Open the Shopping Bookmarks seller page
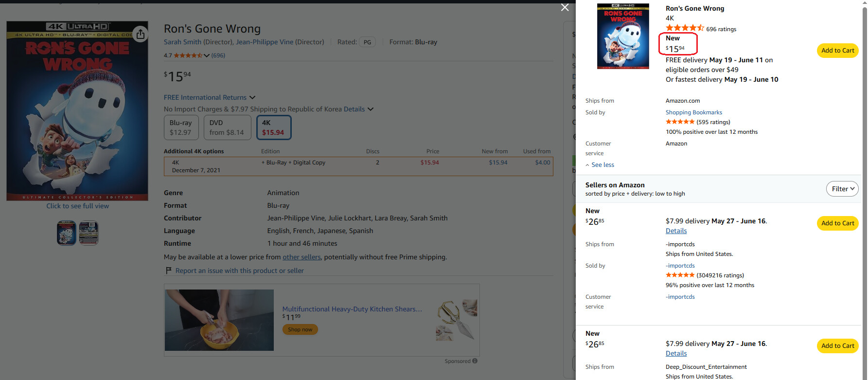Viewport: 868px width, 380px height. (x=694, y=112)
